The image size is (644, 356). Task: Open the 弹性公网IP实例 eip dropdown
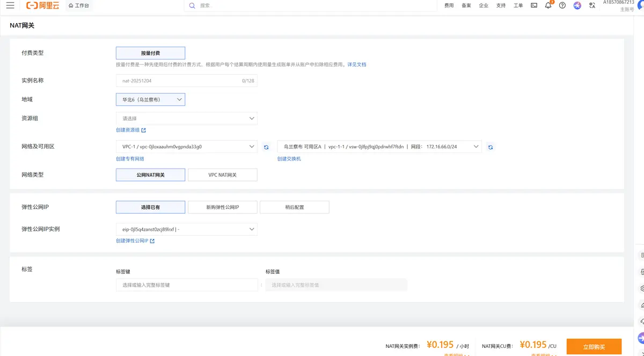pyautogui.click(x=187, y=229)
